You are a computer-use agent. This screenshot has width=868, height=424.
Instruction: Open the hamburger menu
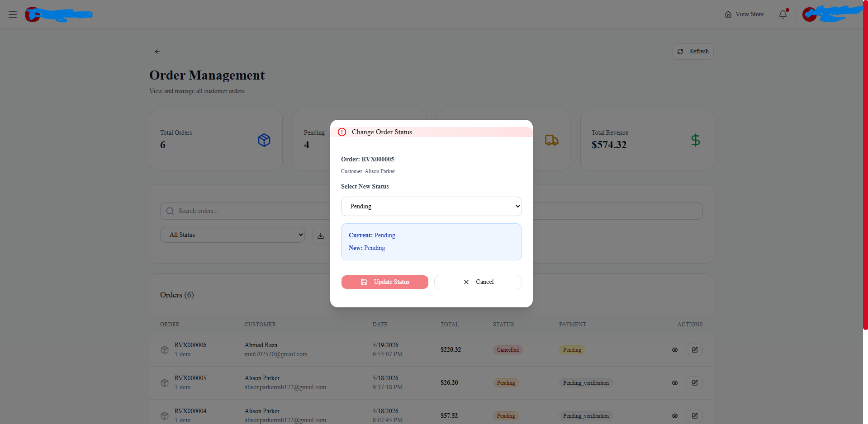[13, 14]
